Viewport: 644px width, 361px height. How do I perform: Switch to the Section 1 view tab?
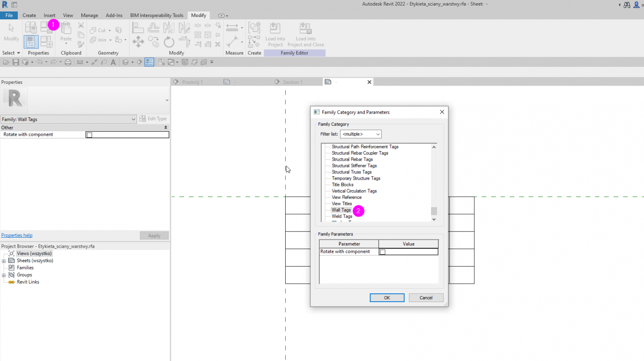pyautogui.click(x=293, y=82)
